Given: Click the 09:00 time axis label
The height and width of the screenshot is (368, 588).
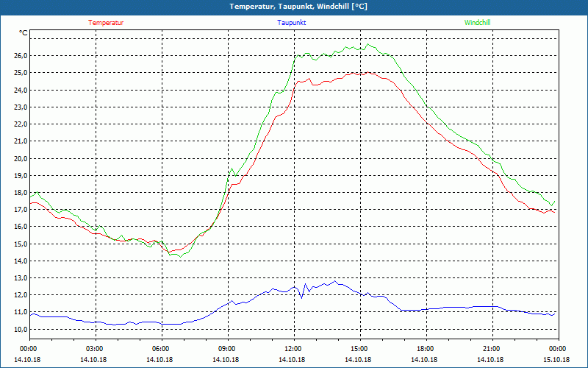Looking at the screenshot, I should click(x=226, y=349).
